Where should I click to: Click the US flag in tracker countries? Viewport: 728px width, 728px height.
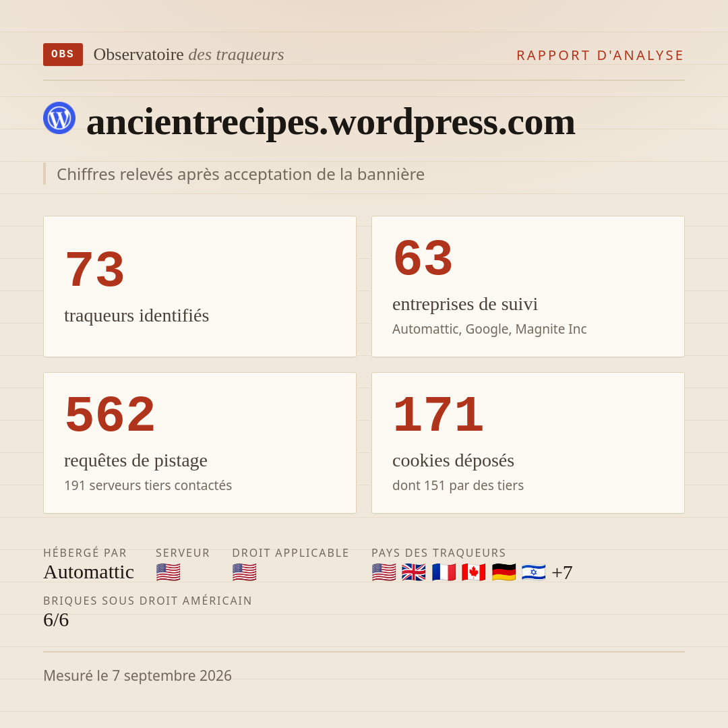click(x=384, y=572)
